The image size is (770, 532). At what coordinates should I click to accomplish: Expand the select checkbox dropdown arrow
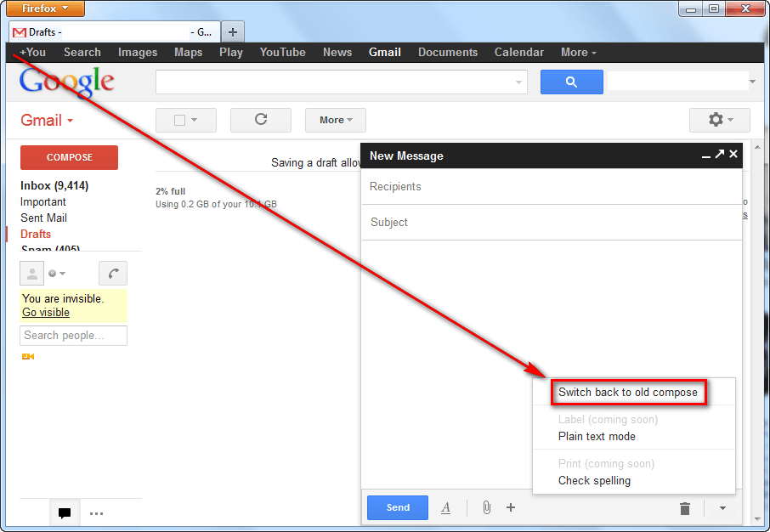click(x=194, y=120)
